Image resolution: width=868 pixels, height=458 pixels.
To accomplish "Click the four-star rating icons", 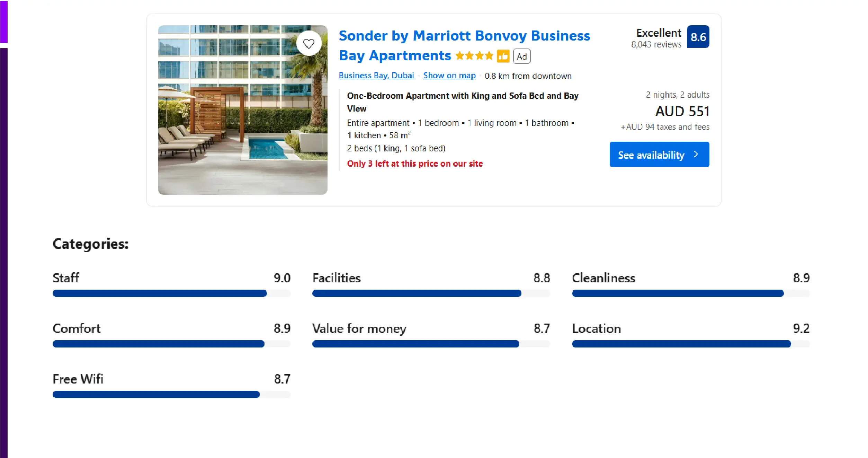I will coord(474,56).
